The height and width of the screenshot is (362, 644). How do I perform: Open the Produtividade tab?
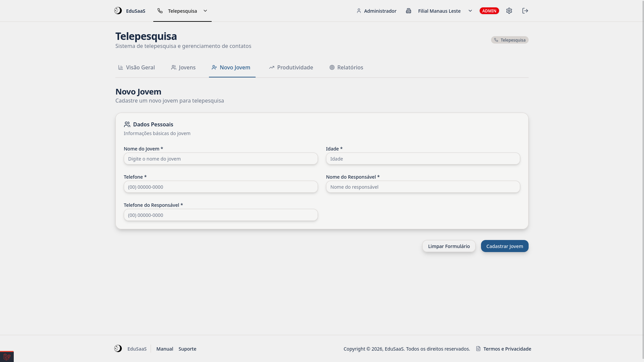point(290,67)
